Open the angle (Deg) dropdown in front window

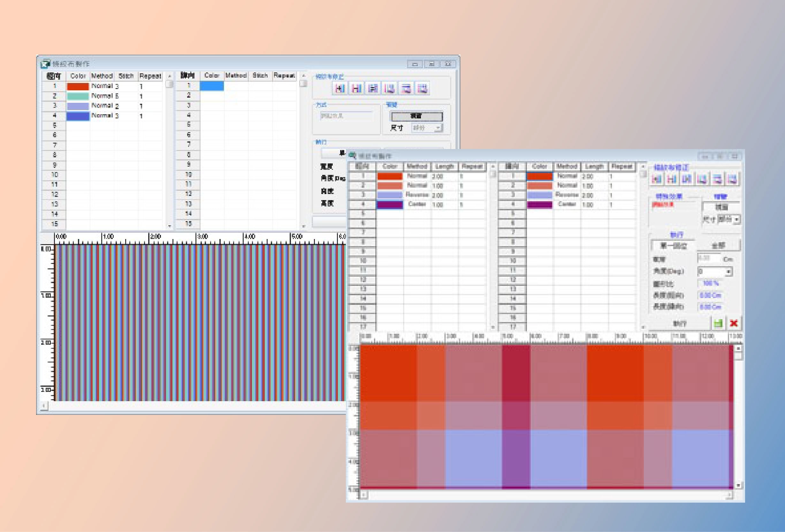[728, 272]
